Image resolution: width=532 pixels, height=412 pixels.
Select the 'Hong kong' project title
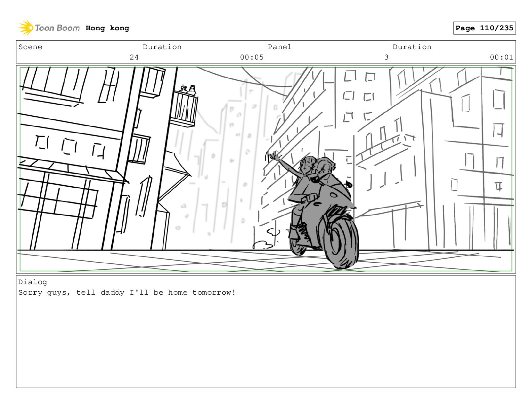point(107,28)
